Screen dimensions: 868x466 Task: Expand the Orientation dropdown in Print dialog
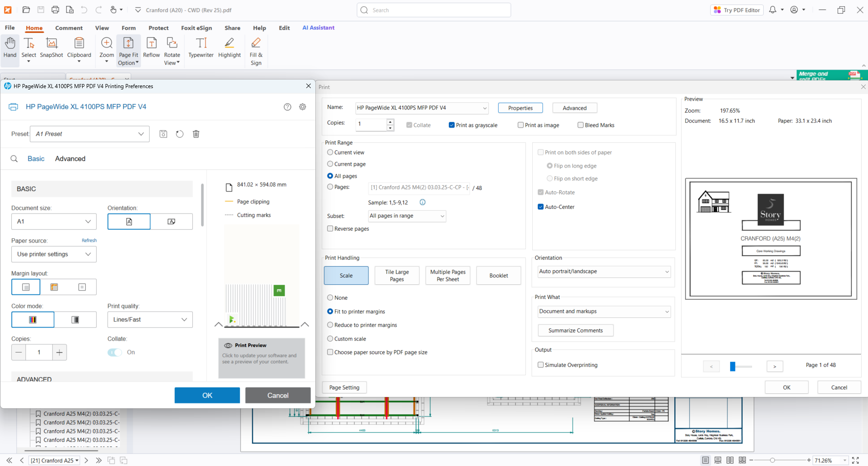(604, 272)
